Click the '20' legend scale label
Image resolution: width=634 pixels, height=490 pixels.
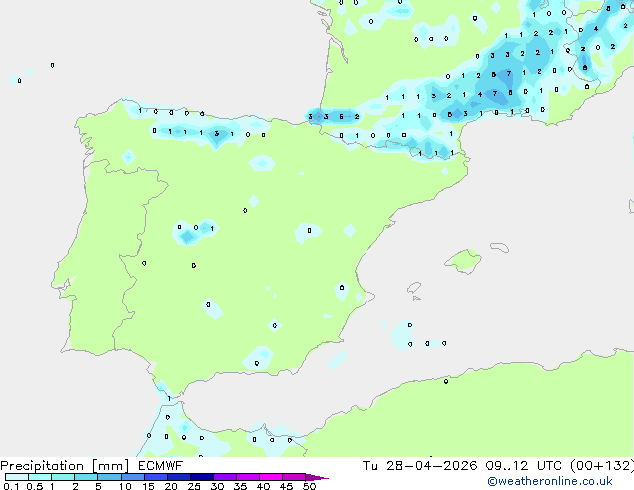(171, 486)
